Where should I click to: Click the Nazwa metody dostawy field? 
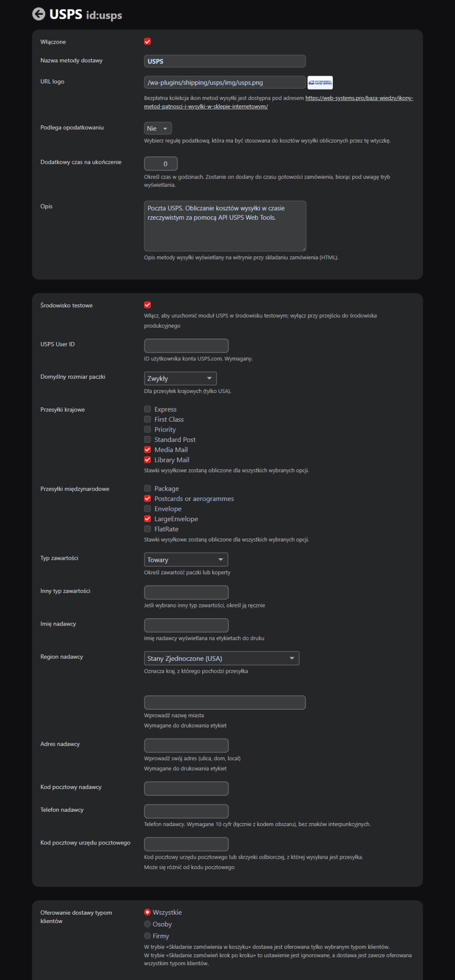(225, 61)
